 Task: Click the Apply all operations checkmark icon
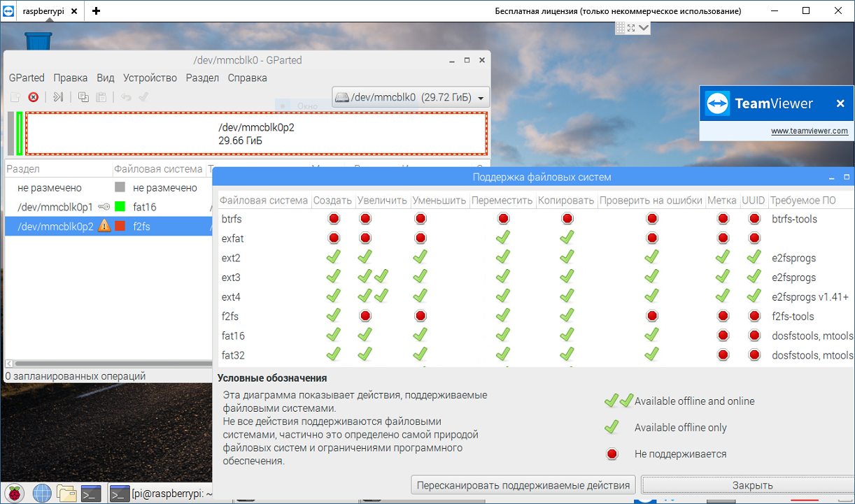point(143,97)
